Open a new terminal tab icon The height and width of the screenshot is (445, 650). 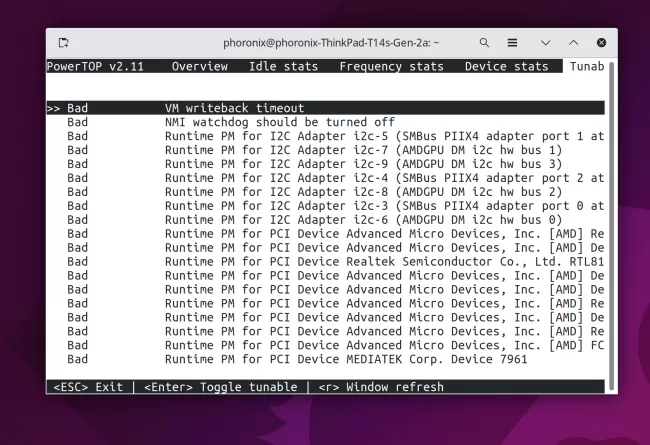63,43
